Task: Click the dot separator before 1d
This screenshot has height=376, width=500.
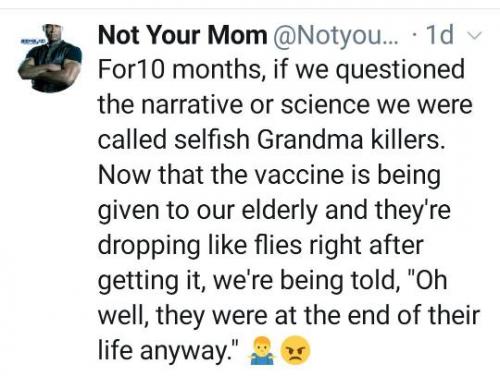Action: [413, 36]
